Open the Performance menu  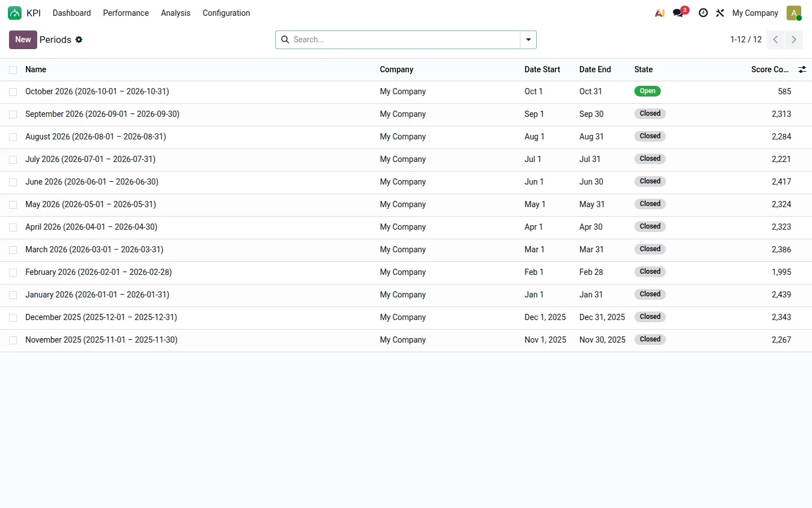(126, 13)
